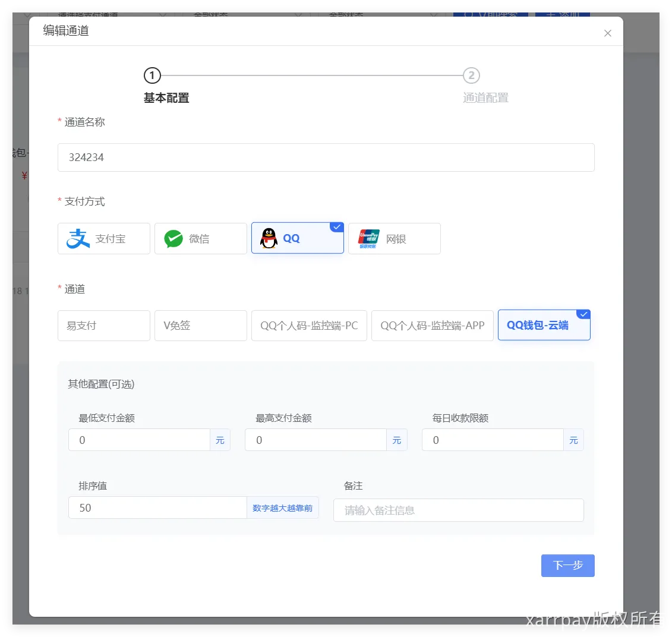
Task: Click the 数字越大越靠前 hint next to 排序值
Action: pyautogui.click(x=283, y=507)
